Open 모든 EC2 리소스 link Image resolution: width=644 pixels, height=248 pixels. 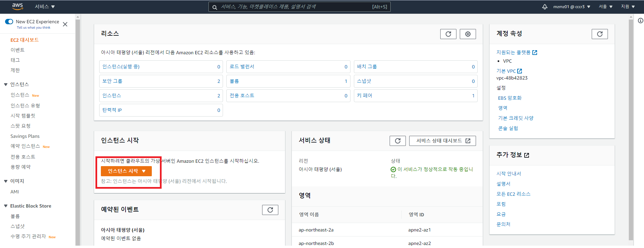pos(513,194)
